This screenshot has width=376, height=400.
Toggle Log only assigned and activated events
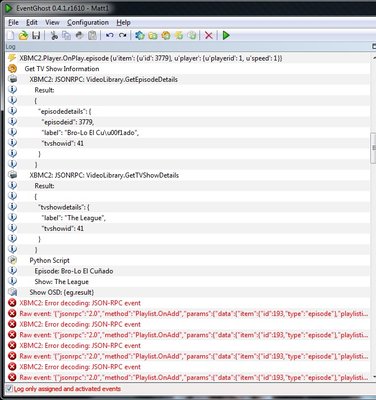(x=9, y=389)
